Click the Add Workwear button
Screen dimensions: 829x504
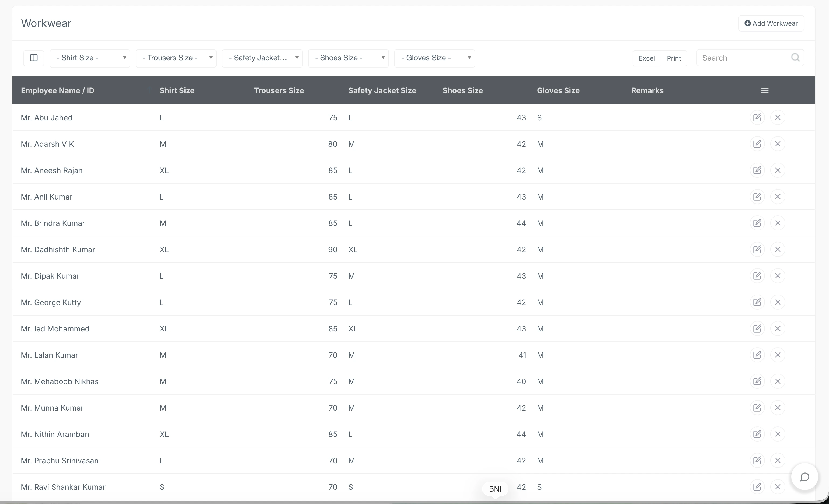pos(771,23)
